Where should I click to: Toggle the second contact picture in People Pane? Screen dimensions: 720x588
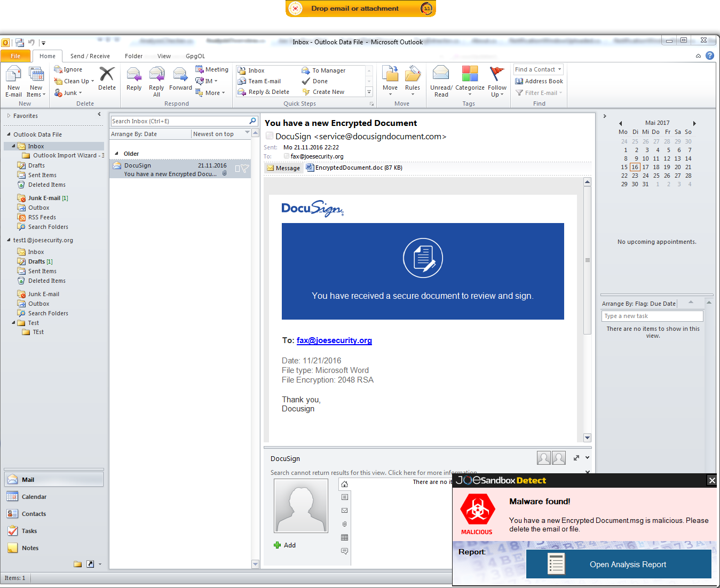pyautogui.click(x=559, y=458)
